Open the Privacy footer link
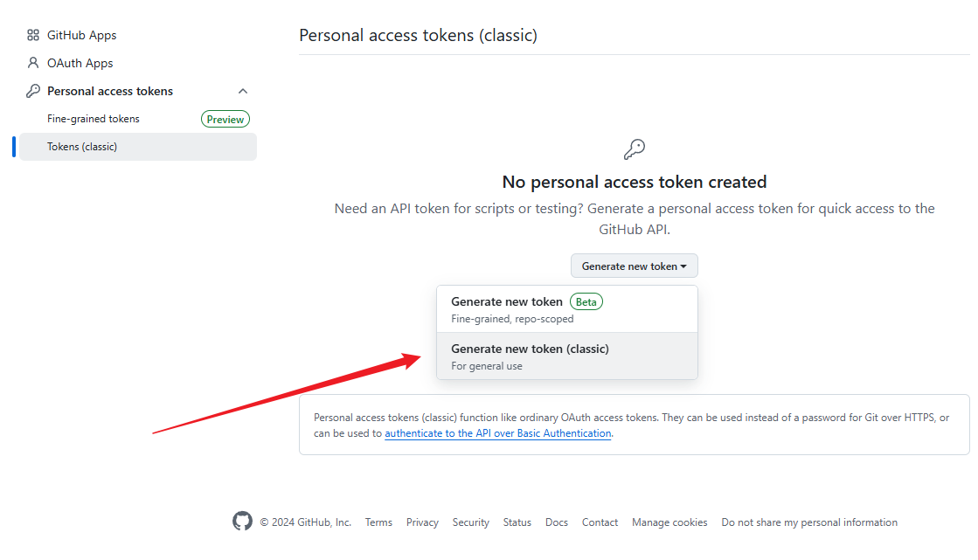978x560 pixels. [x=422, y=522]
